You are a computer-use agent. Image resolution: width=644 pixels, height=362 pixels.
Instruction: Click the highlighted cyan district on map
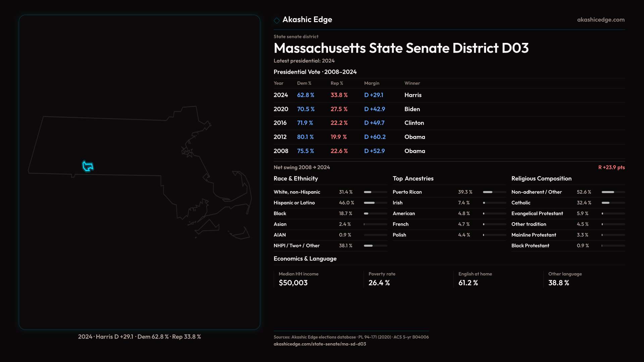pos(88,166)
